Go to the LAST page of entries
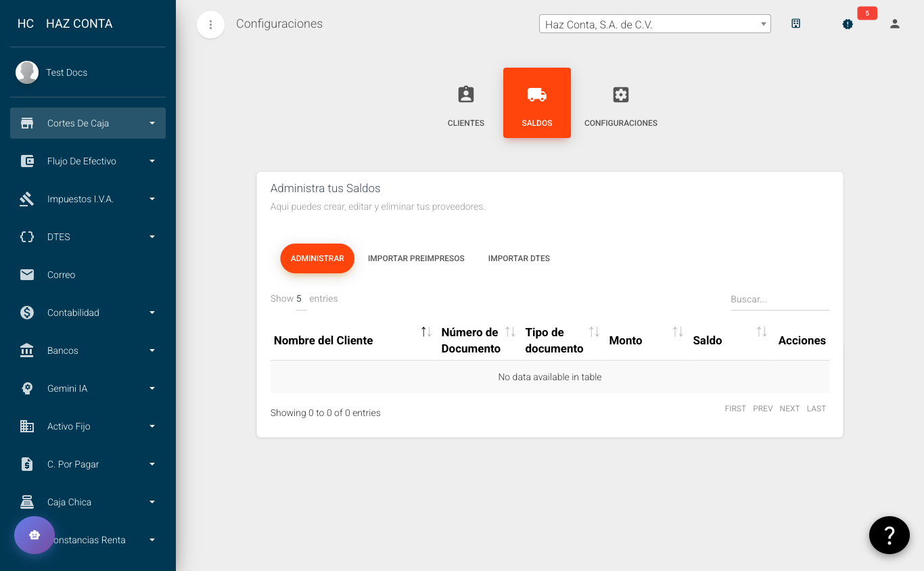The height and width of the screenshot is (571, 924). pos(816,409)
